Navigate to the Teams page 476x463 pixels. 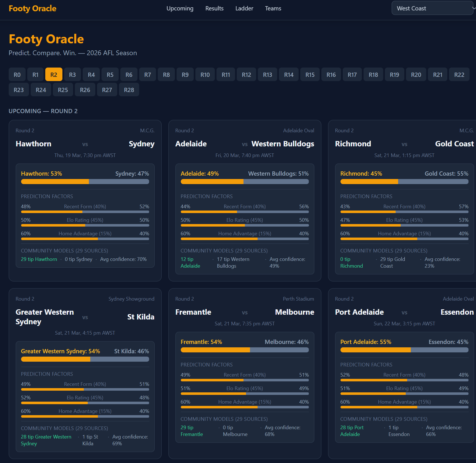tap(273, 8)
